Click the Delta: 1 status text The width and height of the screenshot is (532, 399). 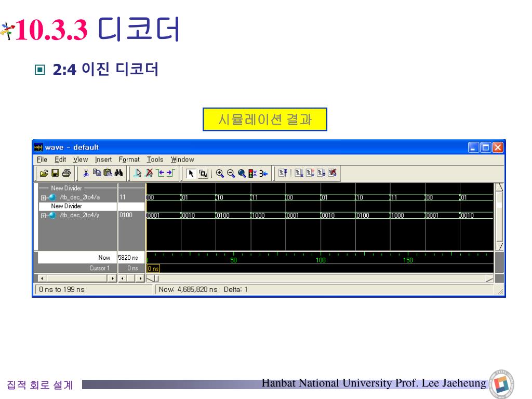236,289
